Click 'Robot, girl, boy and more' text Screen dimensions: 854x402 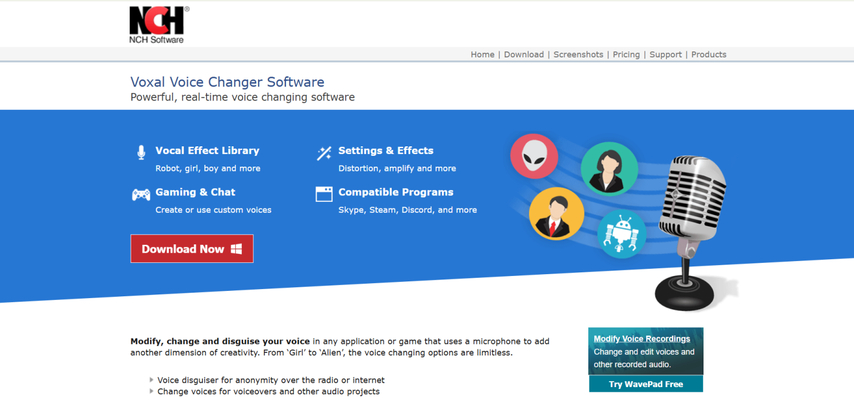(x=208, y=168)
